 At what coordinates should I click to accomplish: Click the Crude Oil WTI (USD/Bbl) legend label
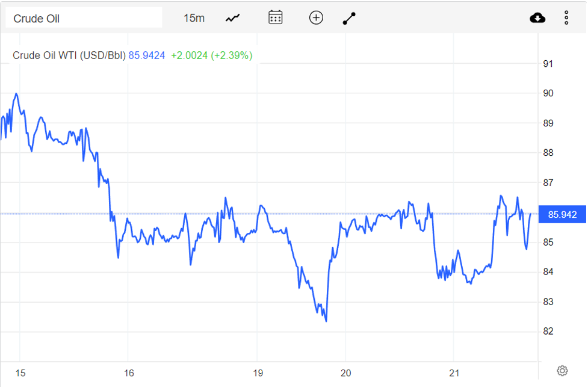(69, 55)
